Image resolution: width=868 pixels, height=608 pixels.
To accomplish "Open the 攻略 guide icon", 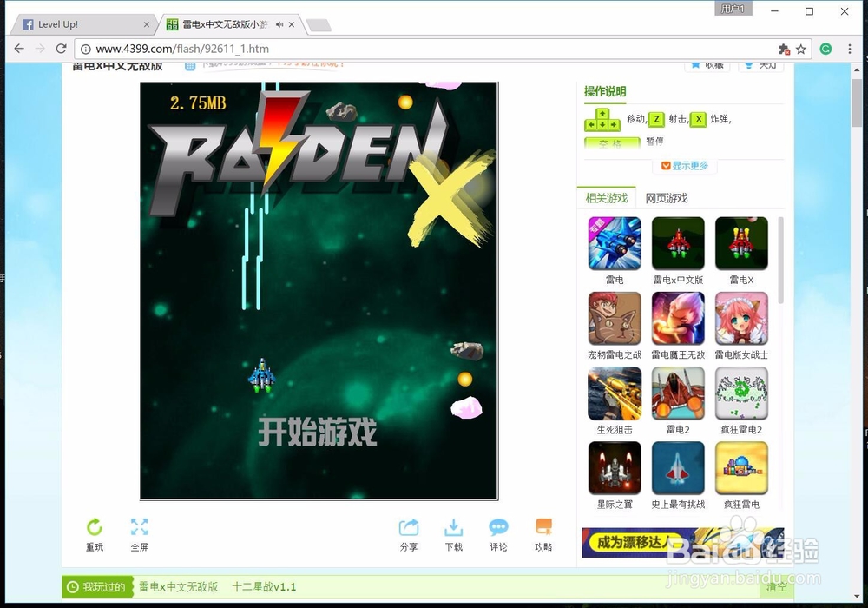I will [543, 535].
